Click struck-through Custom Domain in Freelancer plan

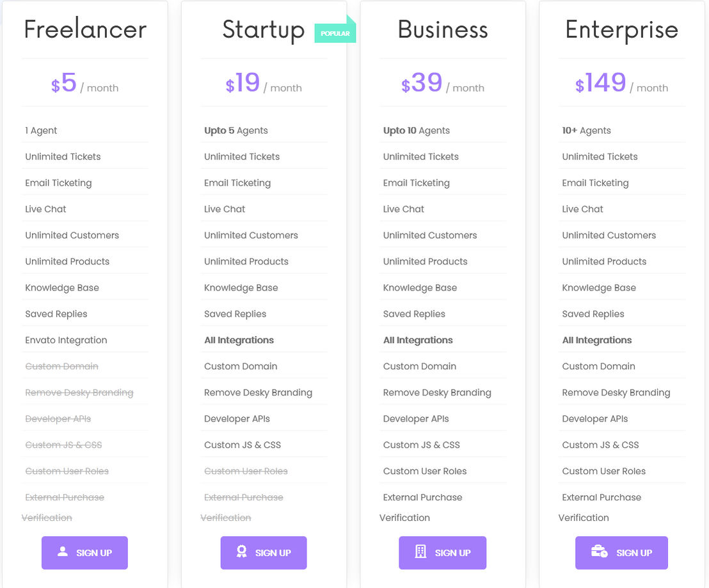61,367
